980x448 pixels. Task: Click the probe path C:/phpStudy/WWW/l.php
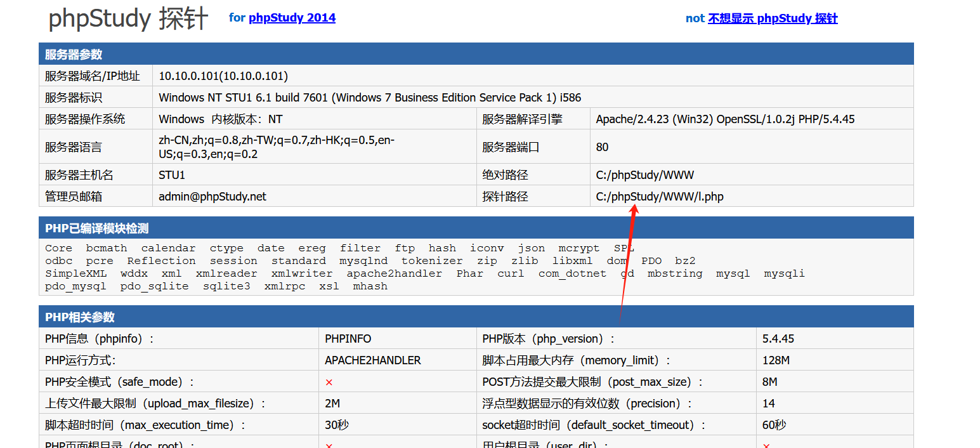pyautogui.click(x=660, y=197)
